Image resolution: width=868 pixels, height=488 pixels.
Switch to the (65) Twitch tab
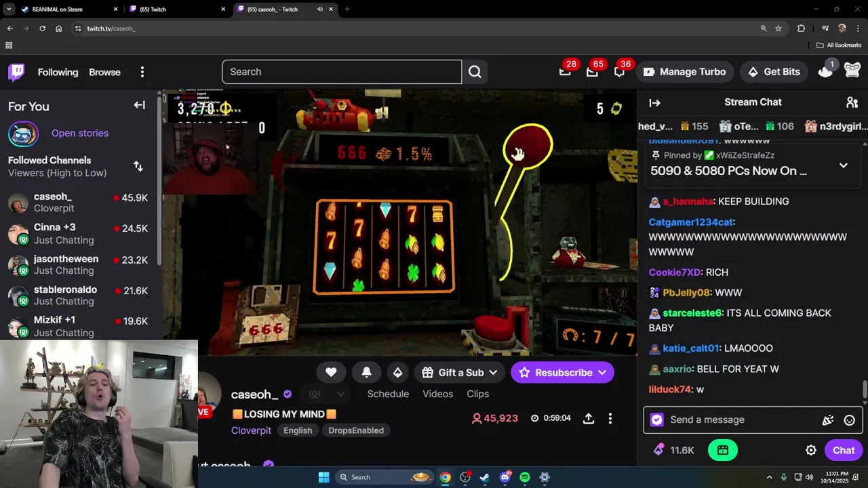coord(176,9)
